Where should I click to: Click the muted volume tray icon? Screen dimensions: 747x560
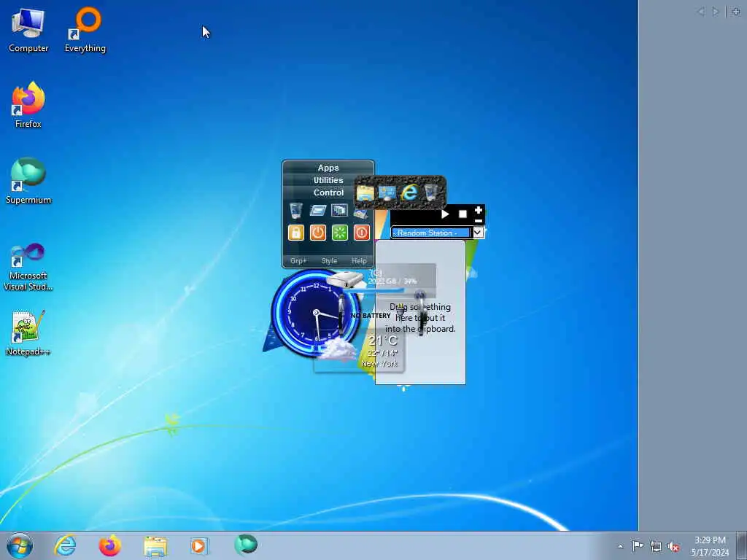pos(673,546)
